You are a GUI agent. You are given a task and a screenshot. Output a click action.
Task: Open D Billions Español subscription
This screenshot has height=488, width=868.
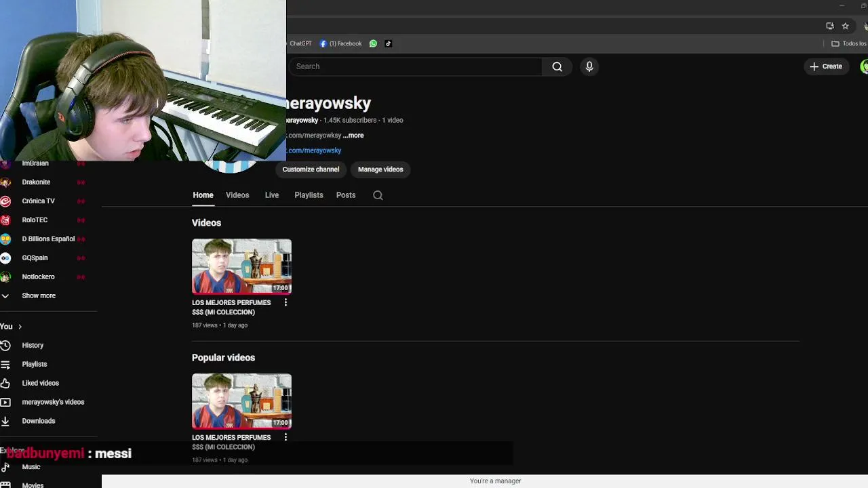(x=48, y=239)
